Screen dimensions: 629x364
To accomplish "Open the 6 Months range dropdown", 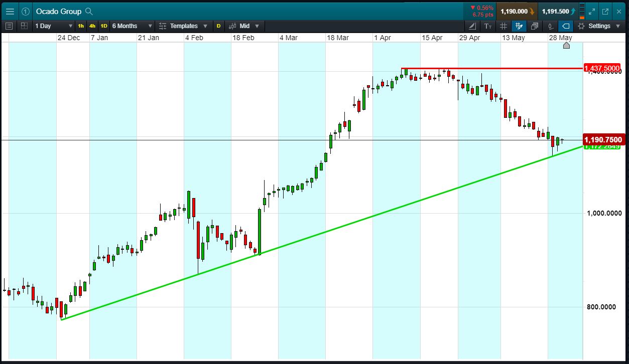I will [132, 26].
